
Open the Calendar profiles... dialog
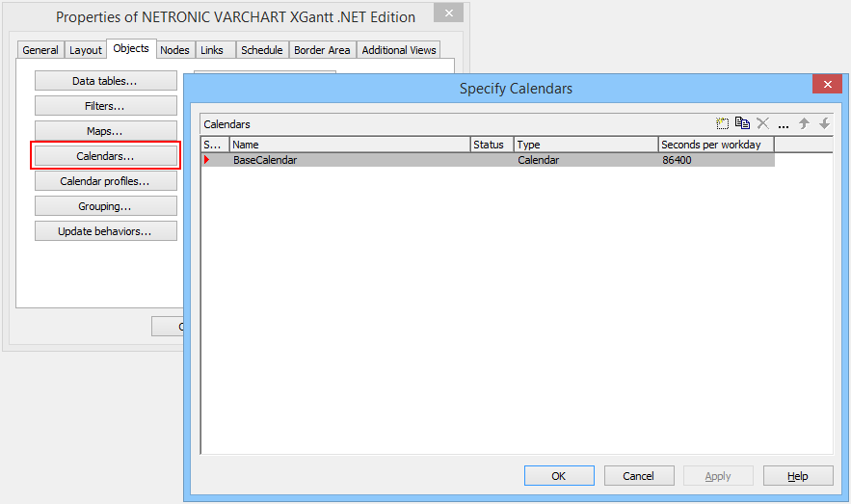pos(105,181)
